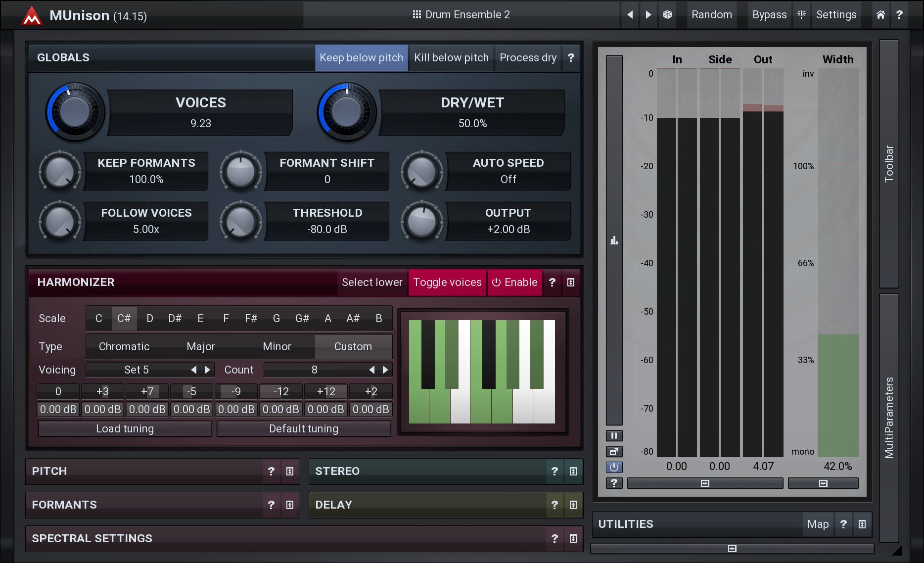Select the Minor scale type
The width and height of the screenshot is (924, 563).
click(x=277, y=347)
